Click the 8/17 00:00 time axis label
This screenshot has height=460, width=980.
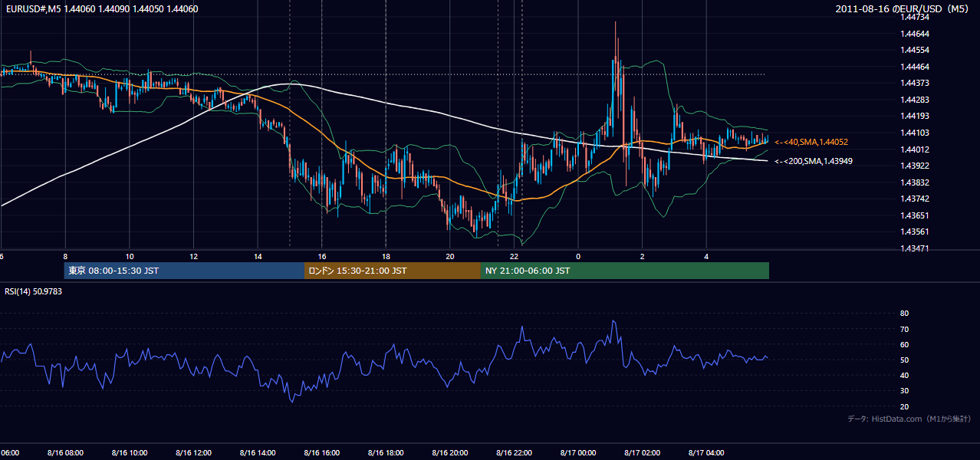[578, 452]
